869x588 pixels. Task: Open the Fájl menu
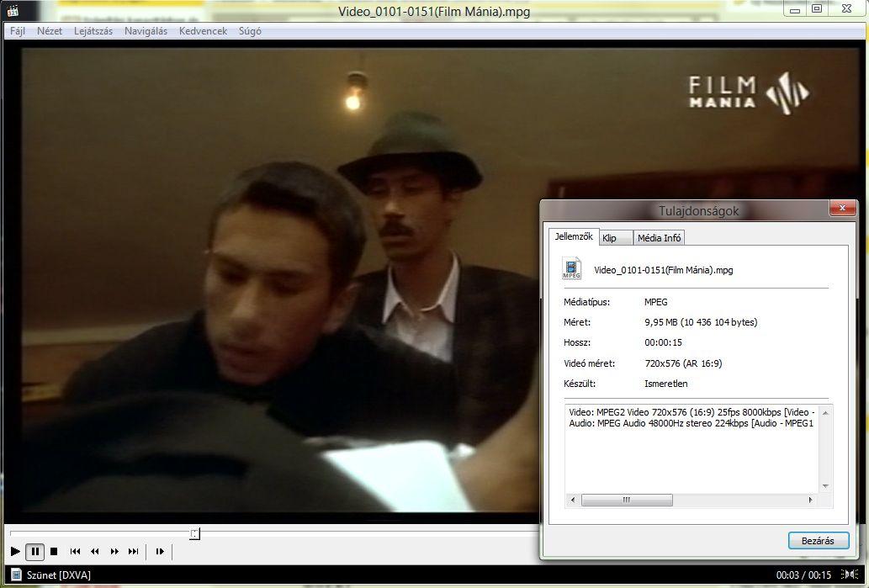[x=18, y=31]
